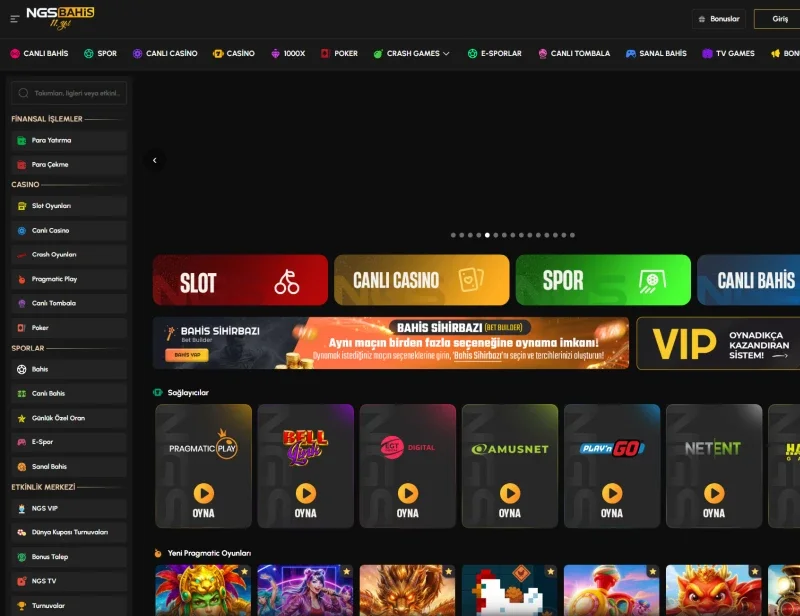Open the green SPOR category banner
The height and width of the screenshot is (616, 800).
click(604, 280)
